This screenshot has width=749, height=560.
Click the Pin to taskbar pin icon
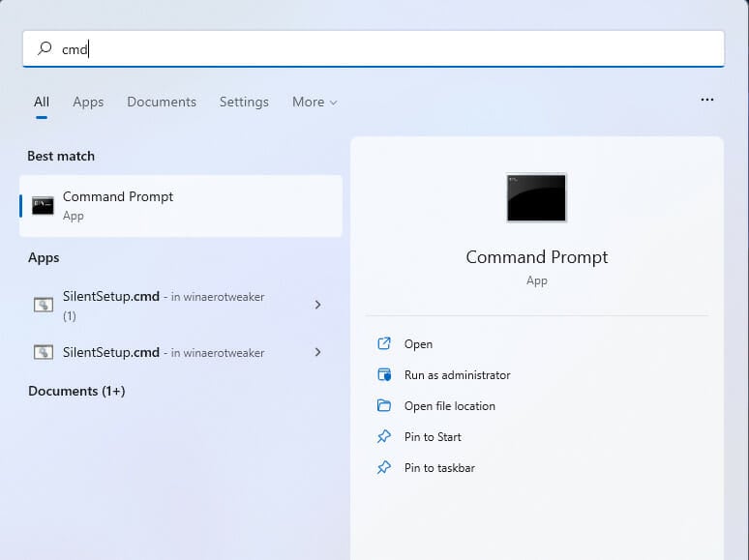point(384,467)
